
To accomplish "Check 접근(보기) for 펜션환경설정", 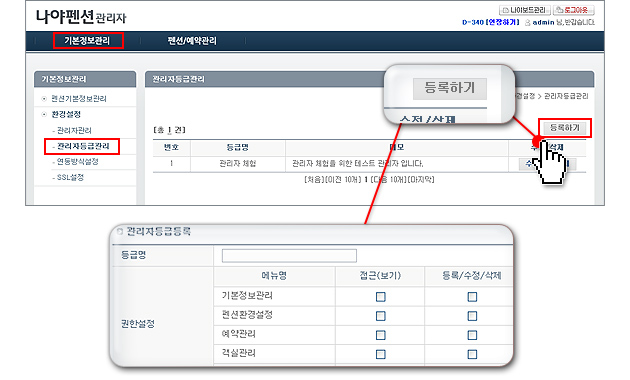I will click(x=380, y=316).
